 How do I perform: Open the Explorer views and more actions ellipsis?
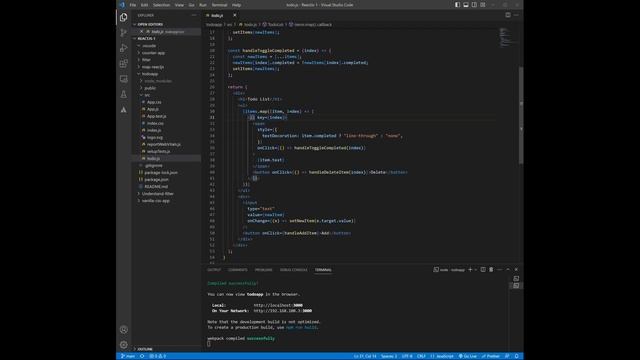point(194,15)
